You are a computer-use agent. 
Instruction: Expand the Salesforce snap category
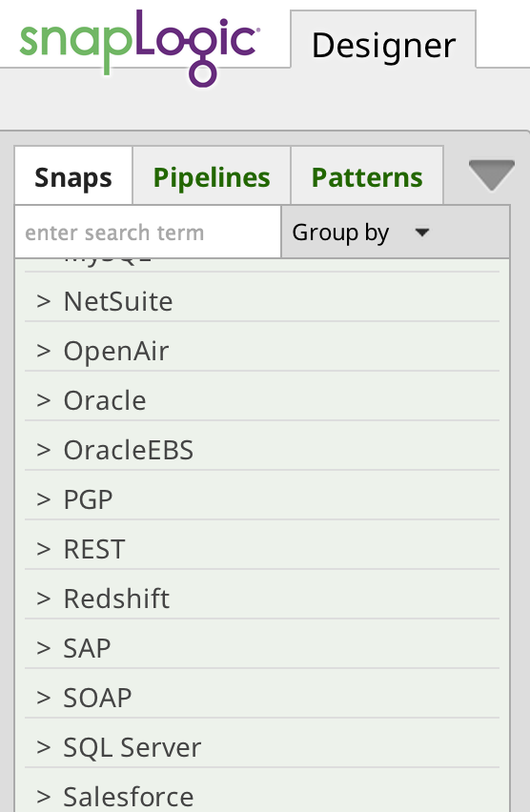[262, 792]
